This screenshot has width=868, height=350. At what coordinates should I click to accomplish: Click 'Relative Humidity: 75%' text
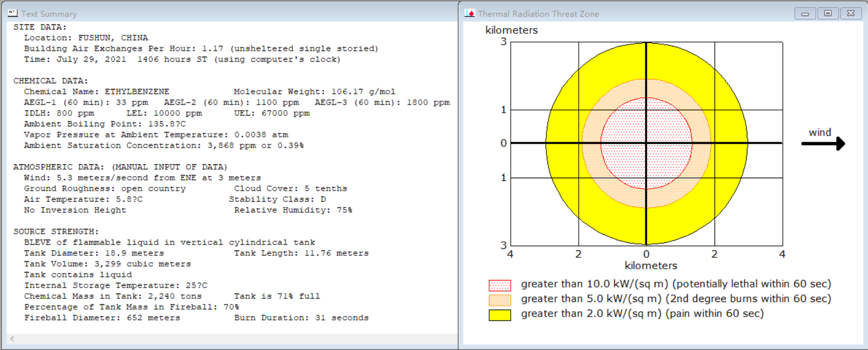[293, 210]
